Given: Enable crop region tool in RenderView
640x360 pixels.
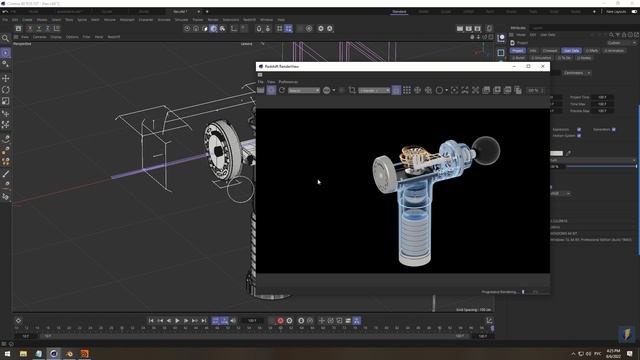Looking at the screenshot, I should tap(352, 90).
